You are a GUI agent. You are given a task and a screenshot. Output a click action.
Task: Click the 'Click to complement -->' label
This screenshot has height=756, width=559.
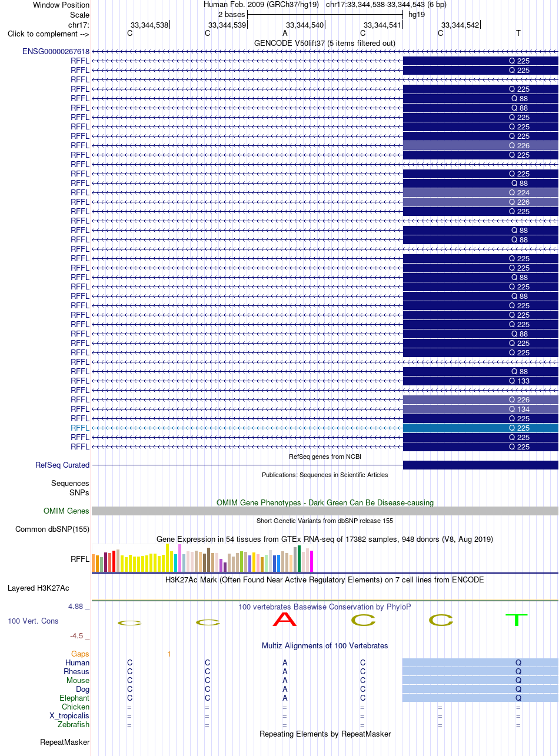(x=48, y=34)
